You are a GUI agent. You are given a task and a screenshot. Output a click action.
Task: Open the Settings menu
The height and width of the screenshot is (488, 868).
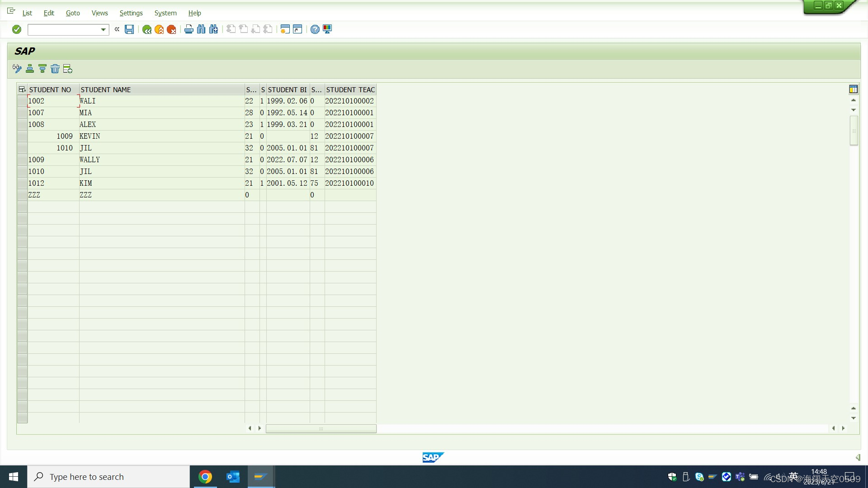pos(131,13)
